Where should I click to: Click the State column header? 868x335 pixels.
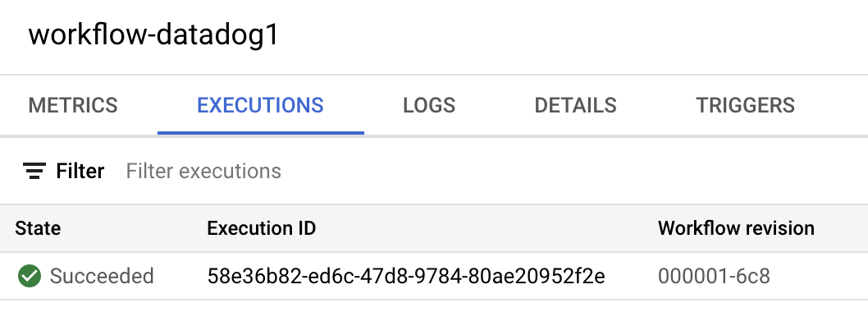click(x=38, y=228)
